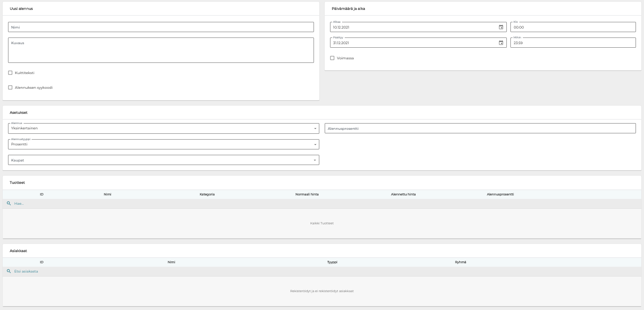Viewport: 644px width, 310px height.
Task: Click the Klo start time field
Action: coord(573,27)
